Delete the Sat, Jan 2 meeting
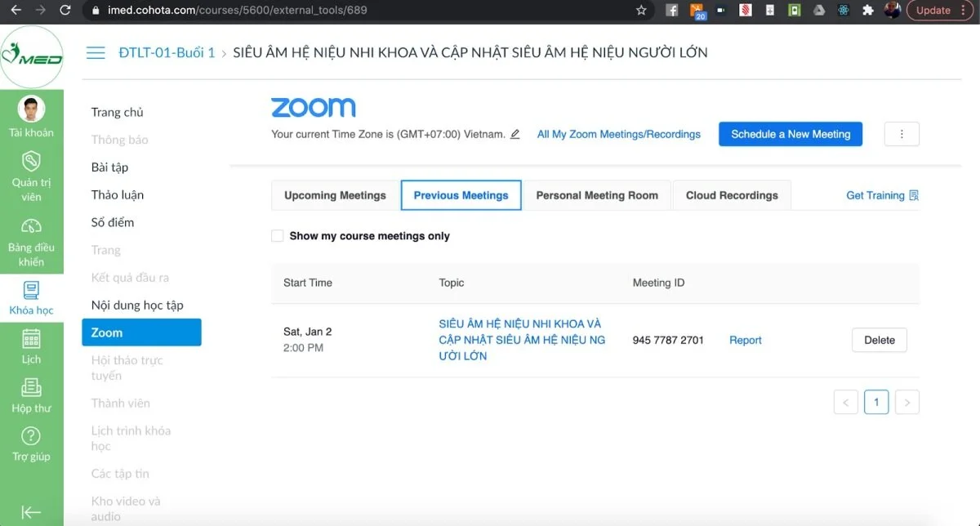 [880, 340]
